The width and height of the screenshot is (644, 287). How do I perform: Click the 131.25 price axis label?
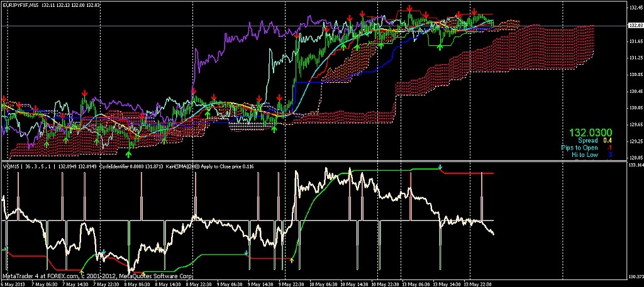click(x=635, y=58)
